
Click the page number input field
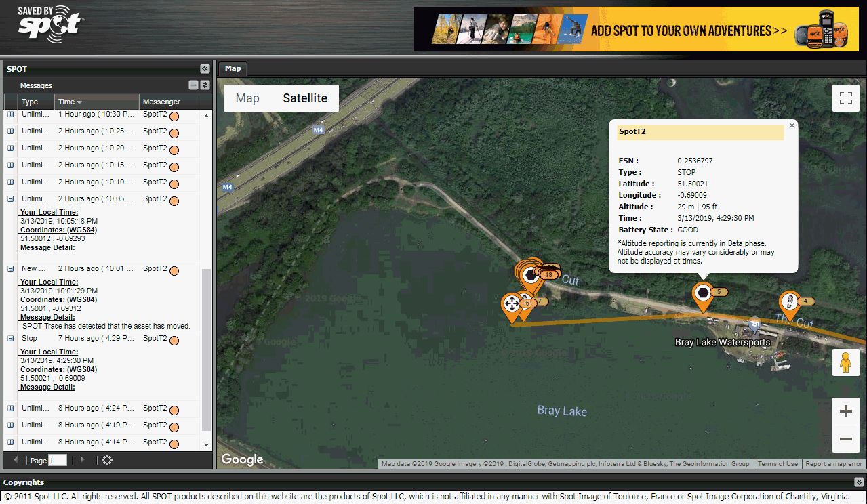pos(58,460)
